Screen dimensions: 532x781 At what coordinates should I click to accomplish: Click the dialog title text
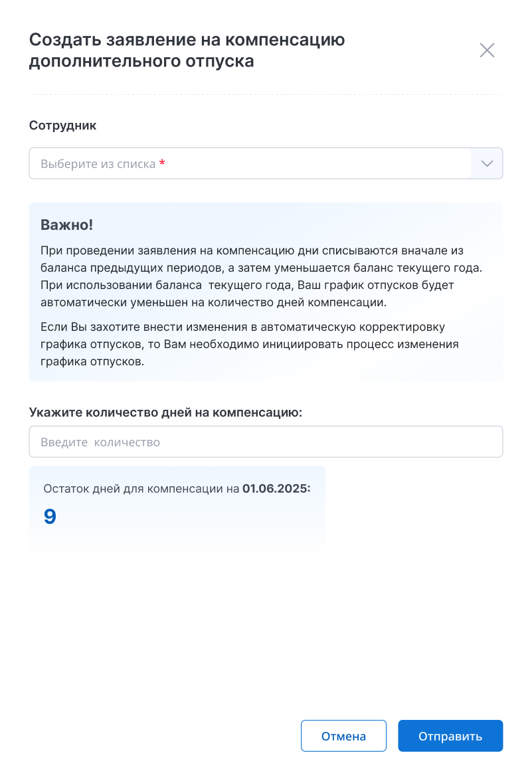[187, 50]
